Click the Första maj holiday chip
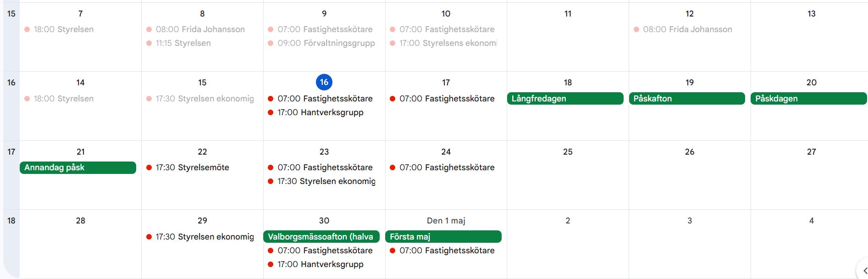Image resolution: width=868 pixels, height=279 pixels. pyautogui.click(x=443, y=237)
